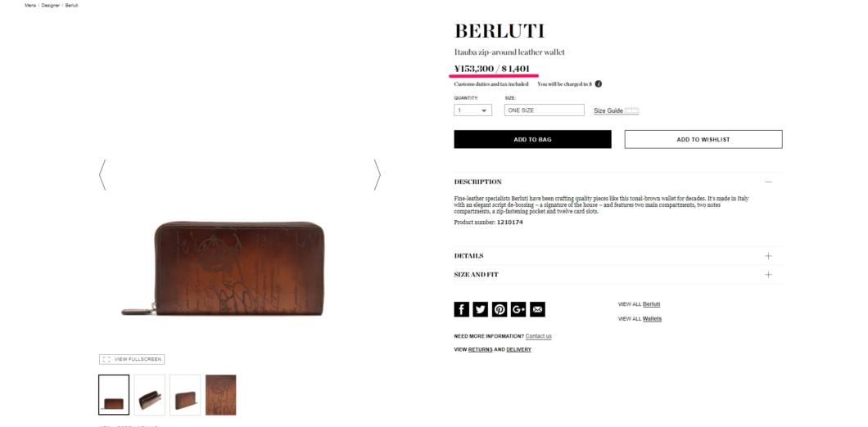
Task: Click the Add to Bag button
Action: pos(532,139)
